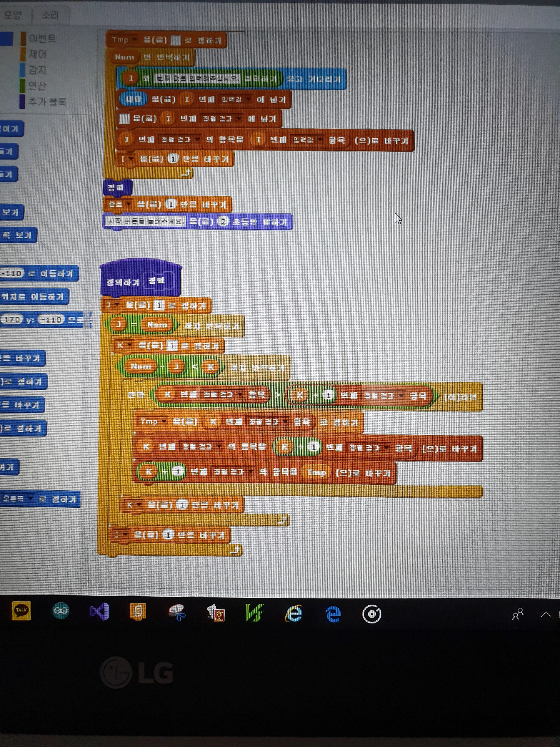The width and height of the screenshot is (560, 747).
Task: Click the purple 정렬 custom block call
Action: pos(117,187)
